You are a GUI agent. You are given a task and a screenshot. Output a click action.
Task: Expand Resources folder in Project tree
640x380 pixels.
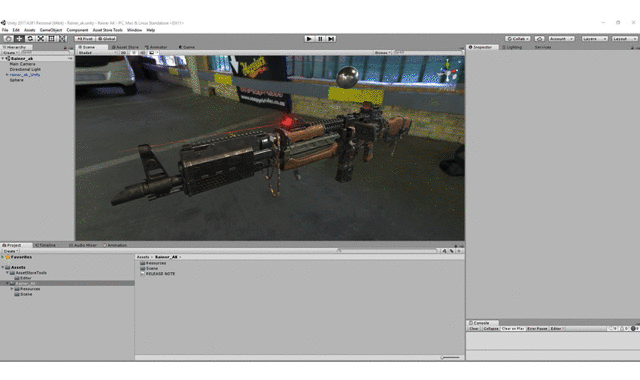12,289
